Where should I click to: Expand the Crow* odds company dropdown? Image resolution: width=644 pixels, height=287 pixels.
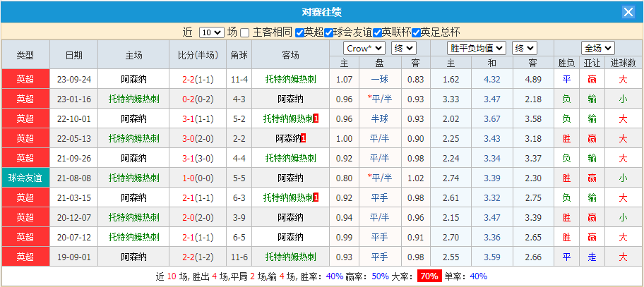coord(364,48)
